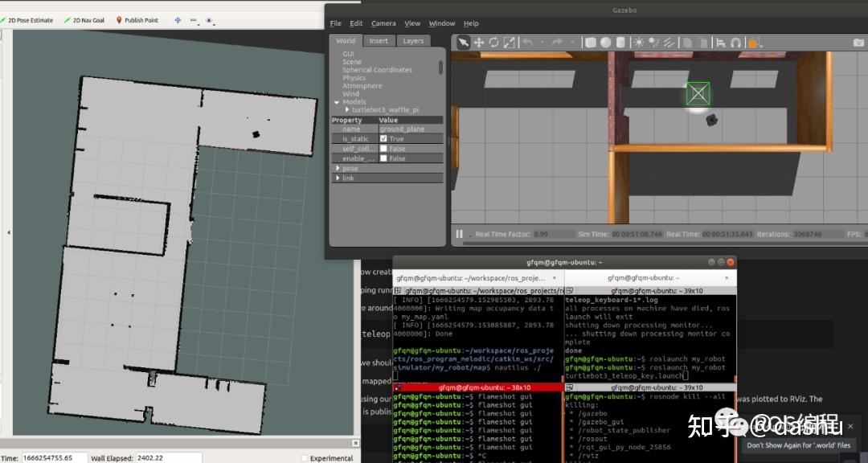Activate the translate mode tool

(479, 43)
